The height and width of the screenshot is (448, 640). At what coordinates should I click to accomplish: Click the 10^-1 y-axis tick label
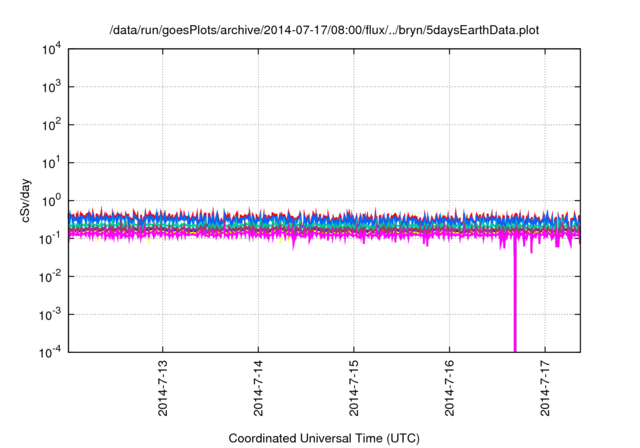pyautogui.click(x=50, y=239)
